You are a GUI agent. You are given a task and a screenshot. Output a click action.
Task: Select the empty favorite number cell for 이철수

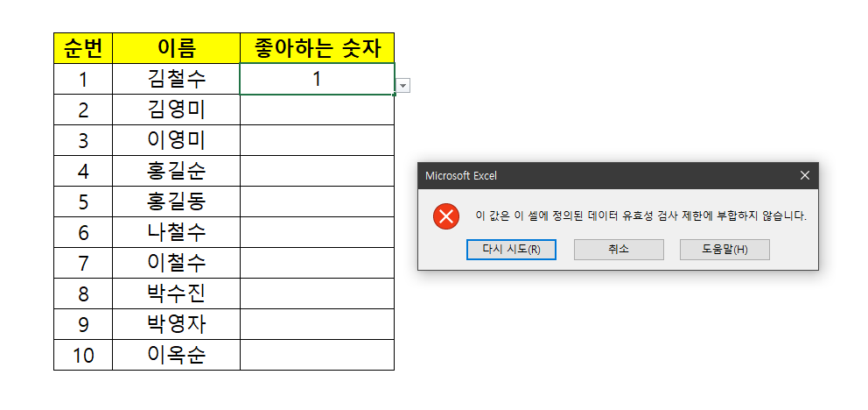(x=318, y=263)
